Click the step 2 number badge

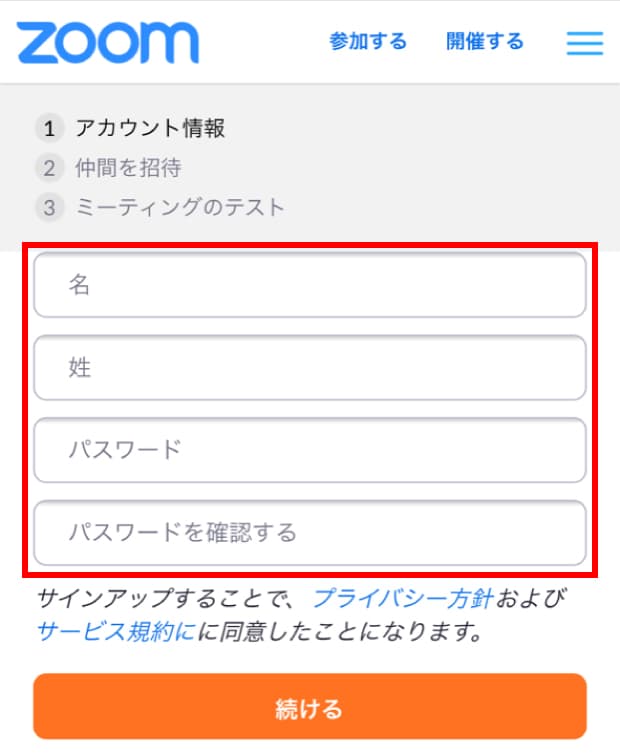click(x=49, y=168)
